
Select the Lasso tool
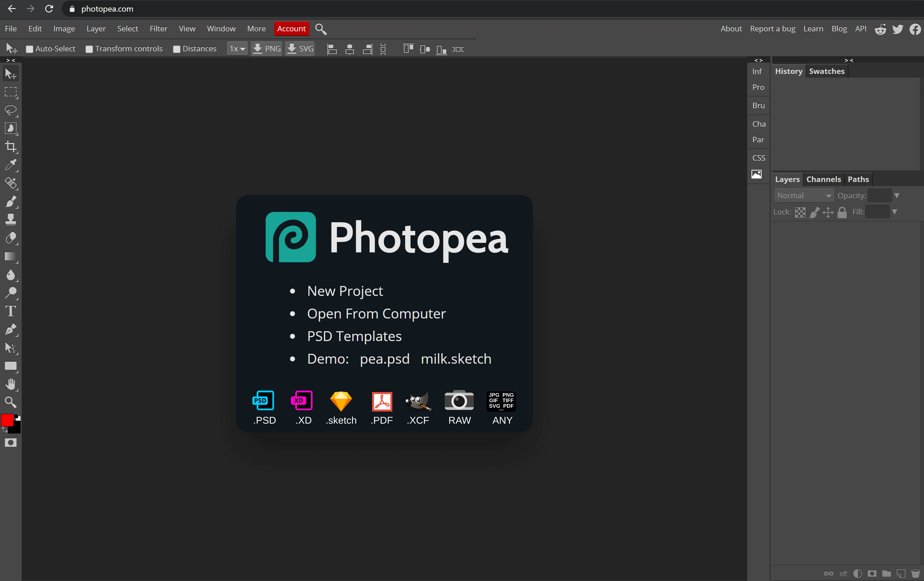coord(11,110)
